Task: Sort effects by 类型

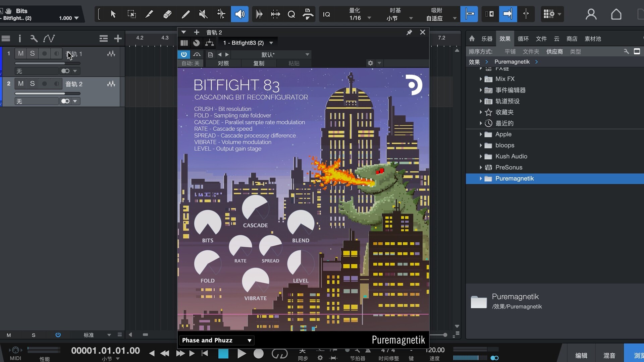Action: pos(575,52)
